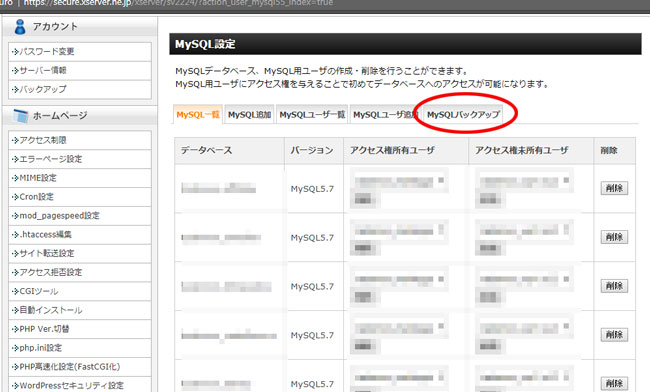Open mod_pagespeed設定 link

(x=80, y=215)
